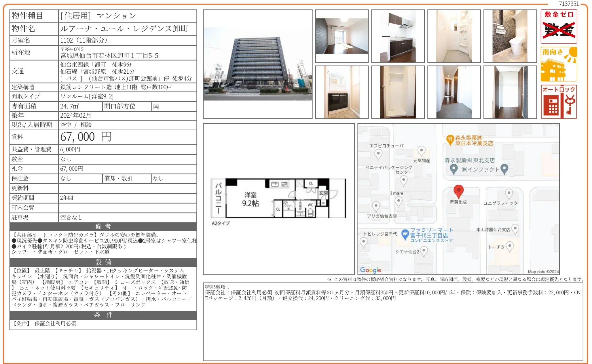
Task: Click the 設備 section header
Action: [x=103, y=262]
